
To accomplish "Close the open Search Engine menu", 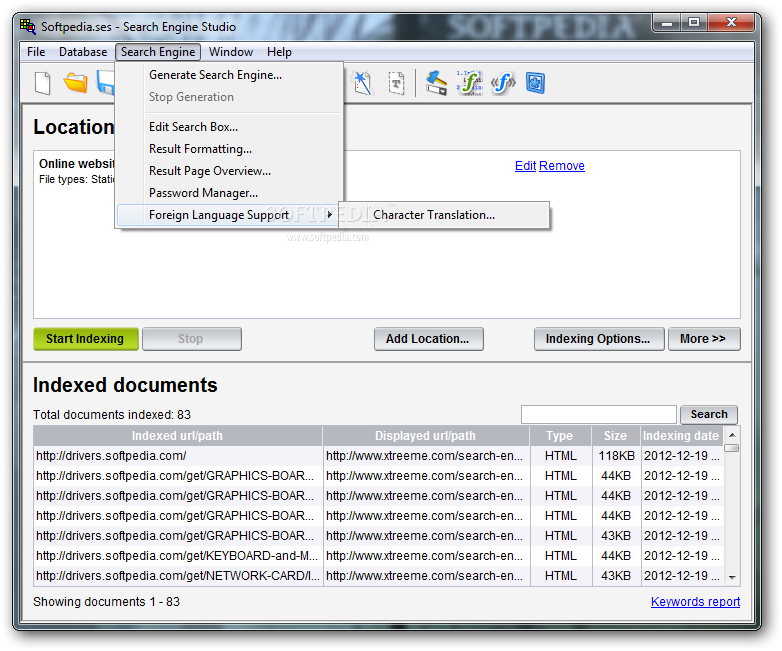I will [x=158, y=52].
